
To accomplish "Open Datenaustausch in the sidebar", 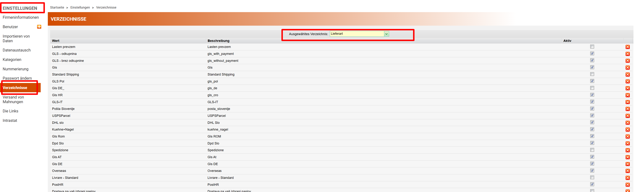I will tap(16, 50).
